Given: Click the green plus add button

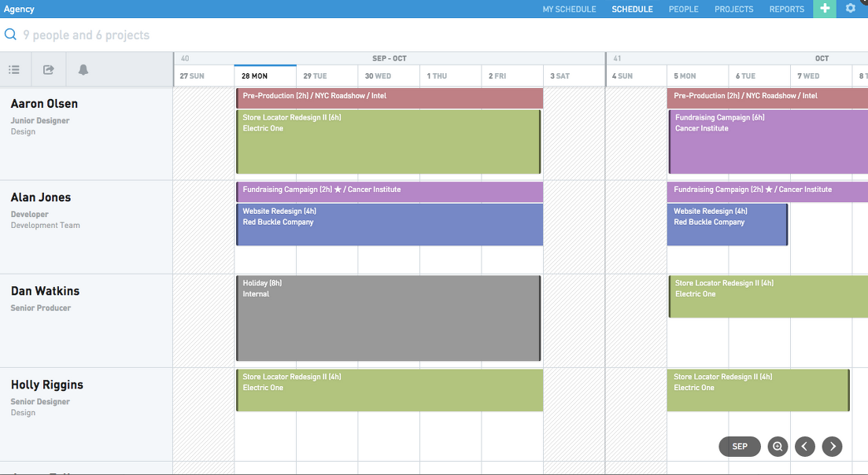Looking at the screenshot, I should coord(825,9).
